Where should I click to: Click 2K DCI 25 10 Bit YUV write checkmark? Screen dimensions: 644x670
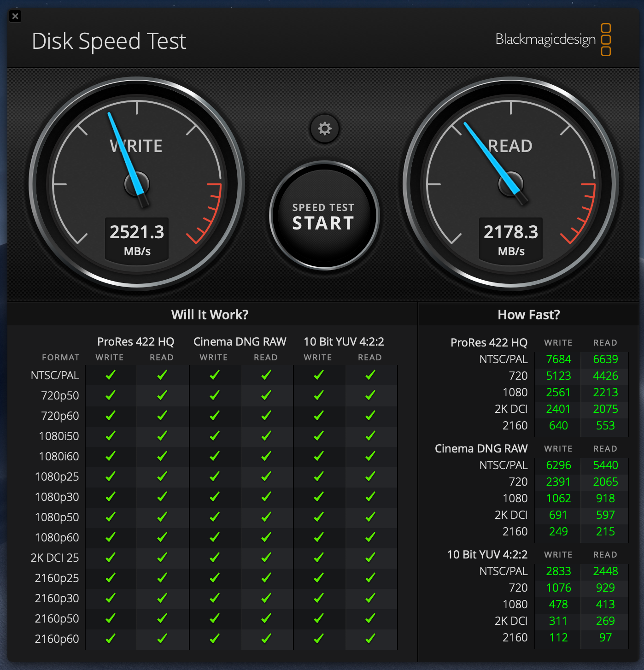coord(319,558)
